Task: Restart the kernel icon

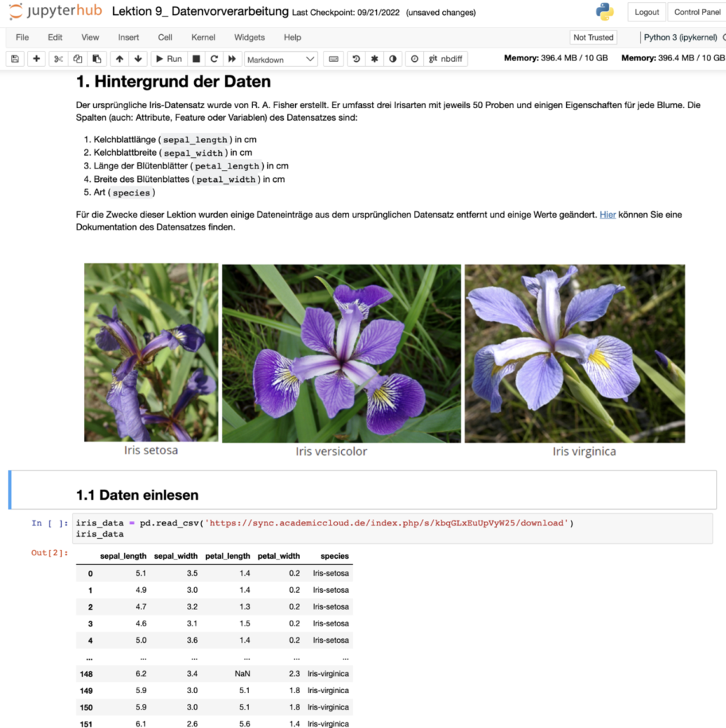Action: click(214, 59)
